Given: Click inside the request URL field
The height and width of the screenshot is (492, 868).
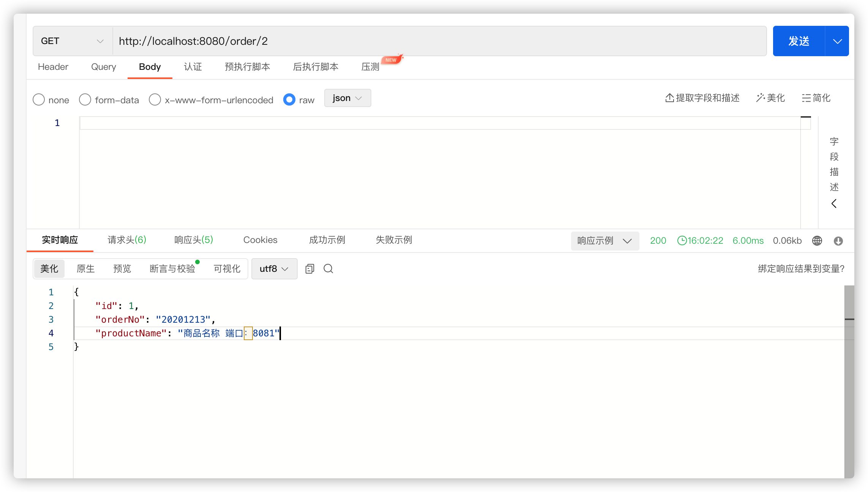Looking at the screenshot, I should point(266,41).
